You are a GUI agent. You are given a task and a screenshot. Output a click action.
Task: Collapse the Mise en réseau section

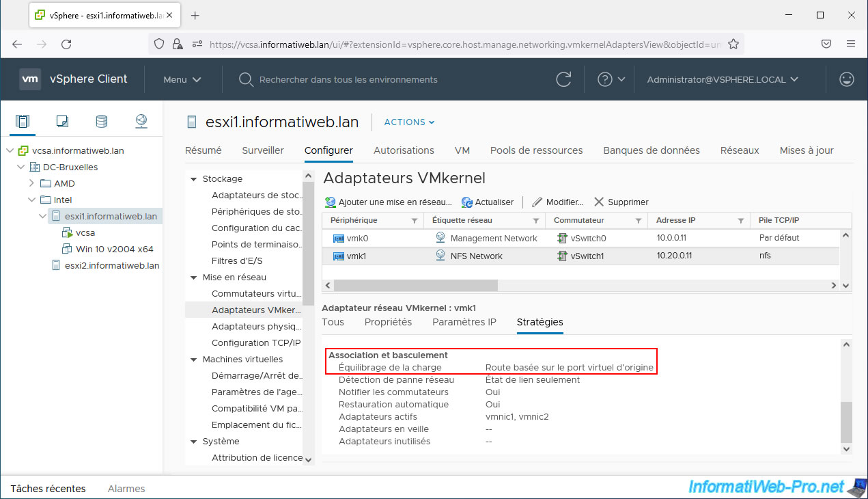[x=193, y=278]
